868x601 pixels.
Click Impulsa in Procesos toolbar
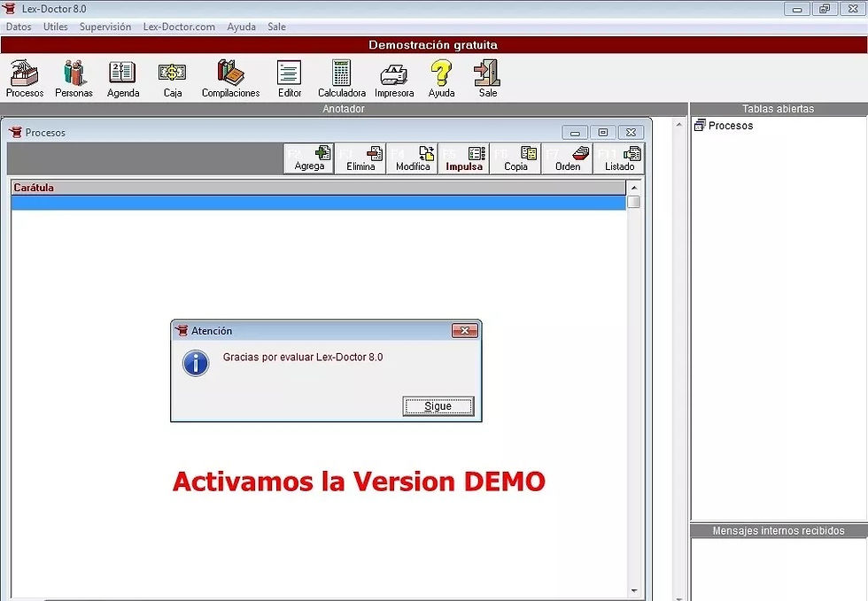[464, 158]
